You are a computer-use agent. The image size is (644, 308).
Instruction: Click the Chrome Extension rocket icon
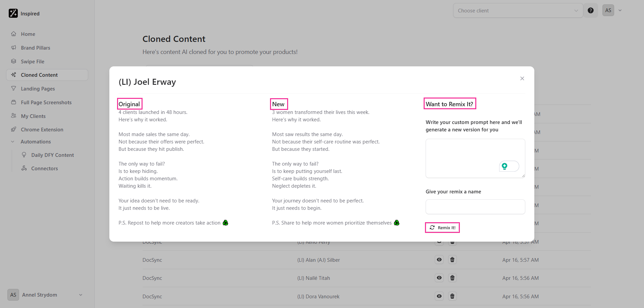[13, 129]
